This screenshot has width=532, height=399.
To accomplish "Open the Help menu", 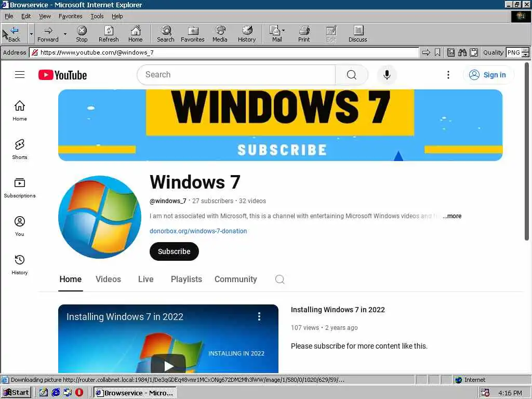I will click(117, 16).
